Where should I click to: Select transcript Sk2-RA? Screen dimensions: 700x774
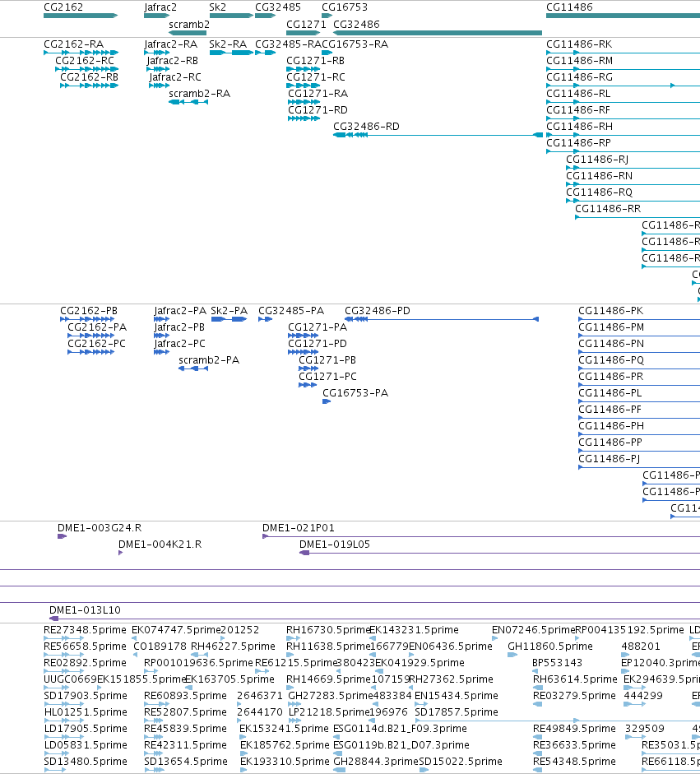231,53
